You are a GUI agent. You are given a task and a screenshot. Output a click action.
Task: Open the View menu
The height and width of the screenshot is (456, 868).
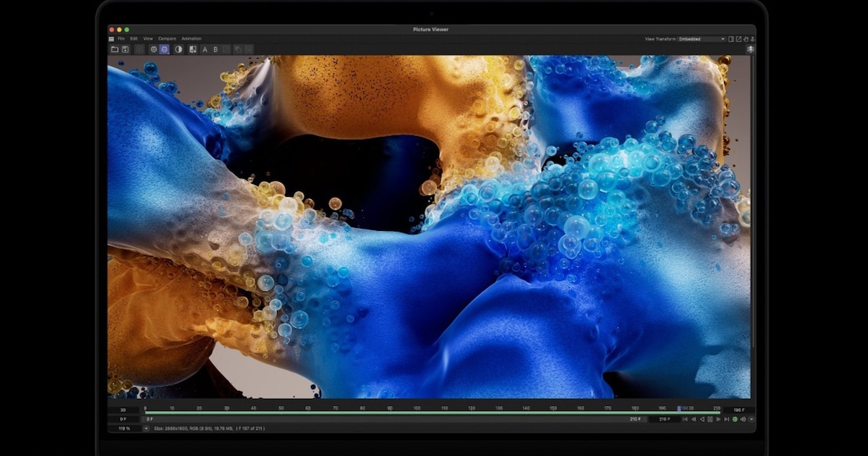coord(148,38)
